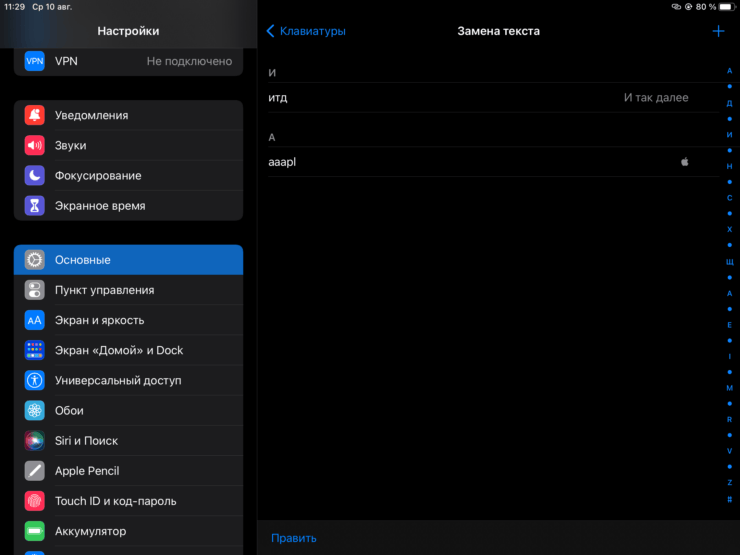The height and width of the screenshot is (555, 740).
Task: Open the VPN settings icon
Action: (x=35, y=61)
